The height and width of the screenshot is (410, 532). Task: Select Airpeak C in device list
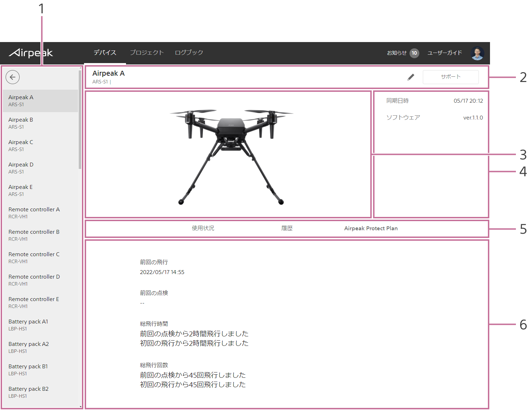tap(41, 146)
